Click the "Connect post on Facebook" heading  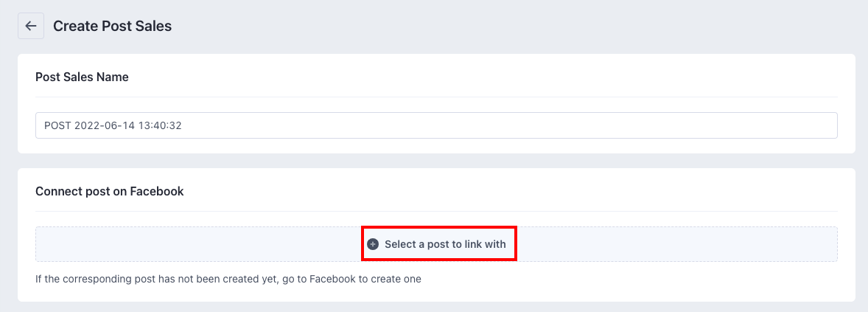pos(109,191)
